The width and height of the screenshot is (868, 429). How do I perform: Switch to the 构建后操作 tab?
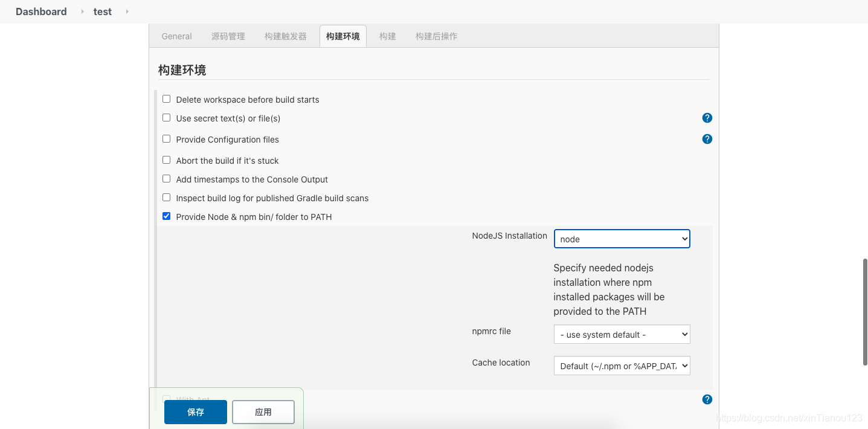coord(437,36)
